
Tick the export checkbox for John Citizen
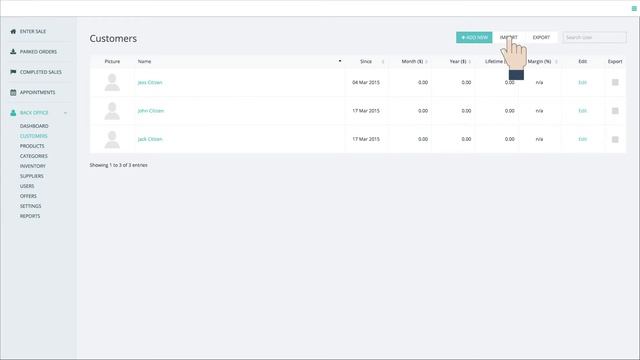(x=615, y=111)
